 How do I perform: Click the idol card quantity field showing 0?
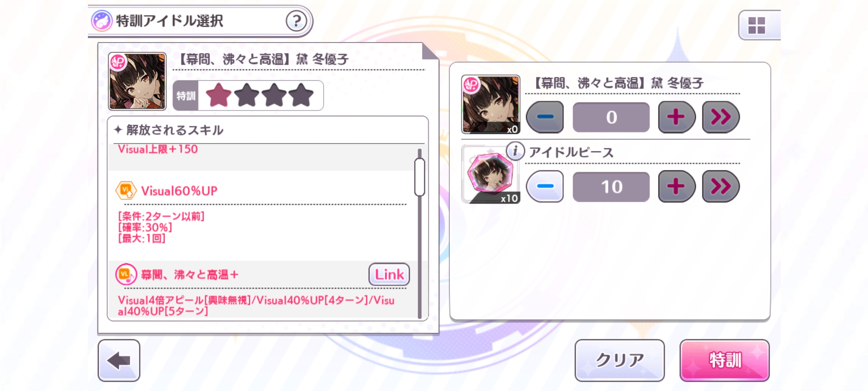pos(611,117)
